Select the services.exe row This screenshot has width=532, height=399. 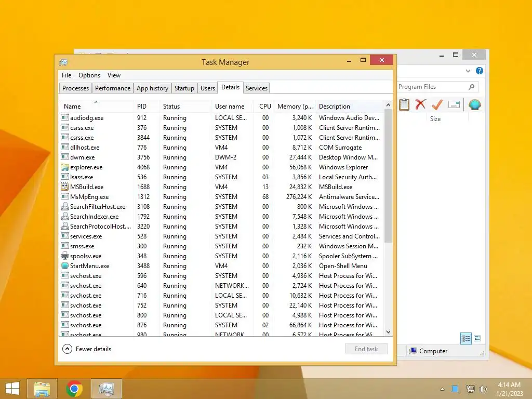tap(221, 236)
